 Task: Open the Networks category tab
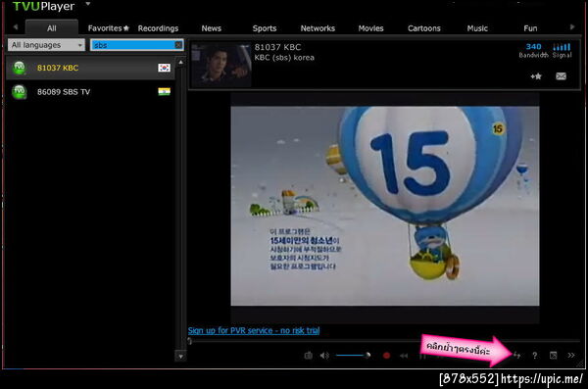tap(318, 28)
